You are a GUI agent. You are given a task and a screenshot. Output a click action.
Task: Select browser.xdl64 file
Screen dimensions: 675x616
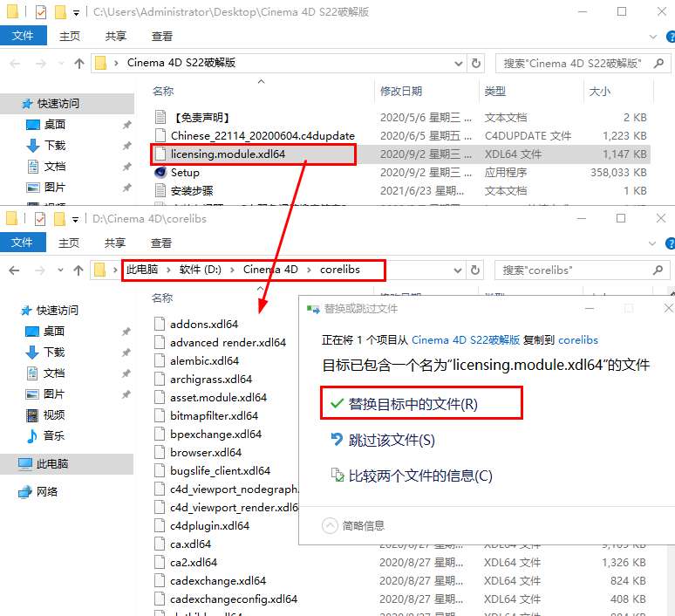(x=206, y=452)
